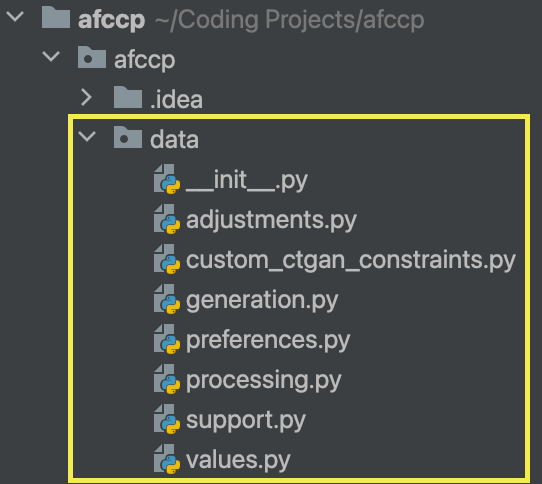Click the support.py Python file icon
Image resolution: width=542 pixels, height=484 pixels.
pos(167,420)
